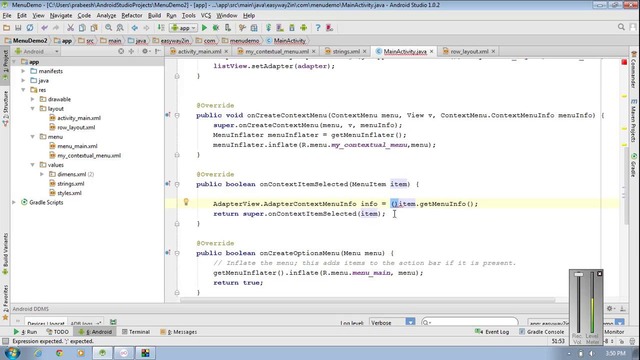Viewport: 640px width, 360px height.
Task: Open the Build menu
Action: (x=154, y=16)
